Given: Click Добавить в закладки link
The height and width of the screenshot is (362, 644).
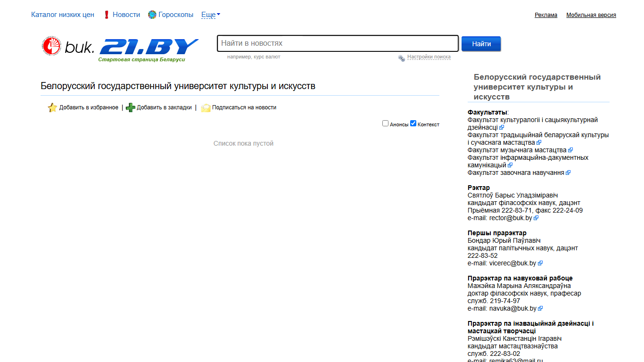Looking at the screenshot, I should pos(164,107).
